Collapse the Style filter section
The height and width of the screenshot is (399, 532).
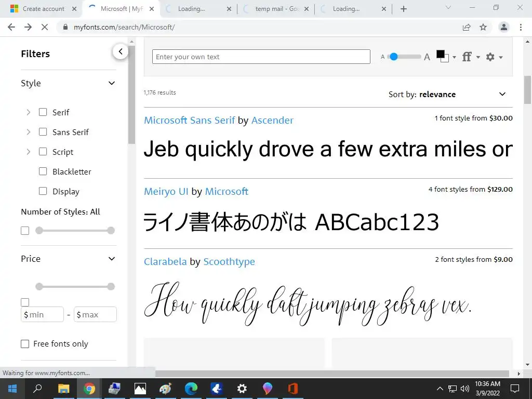click(112, 83)
